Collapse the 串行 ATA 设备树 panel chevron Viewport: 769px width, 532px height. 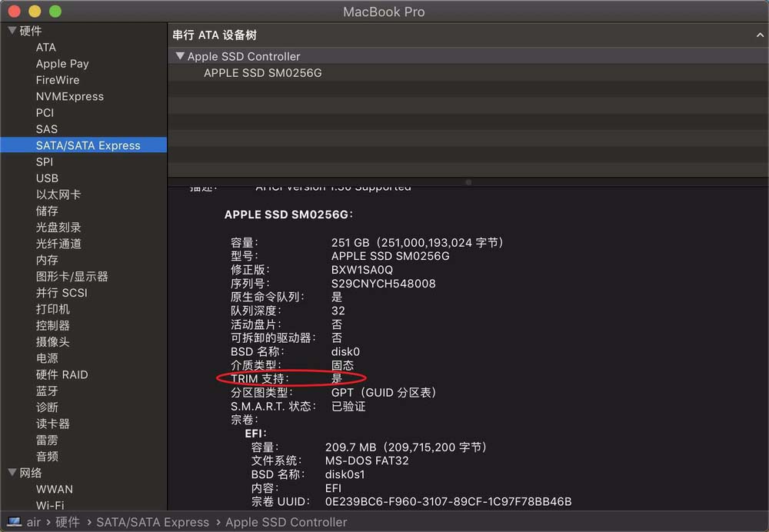pyautogui.click(x=759, y=35)
